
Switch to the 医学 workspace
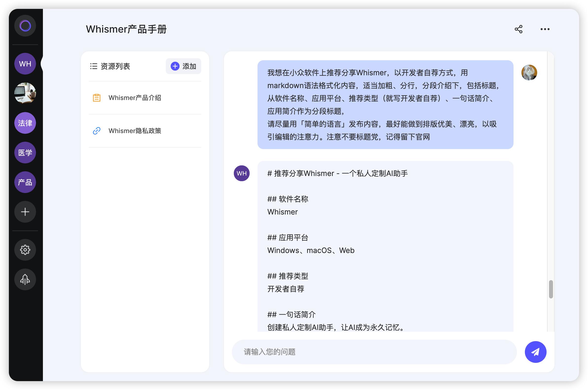(25, 153)
